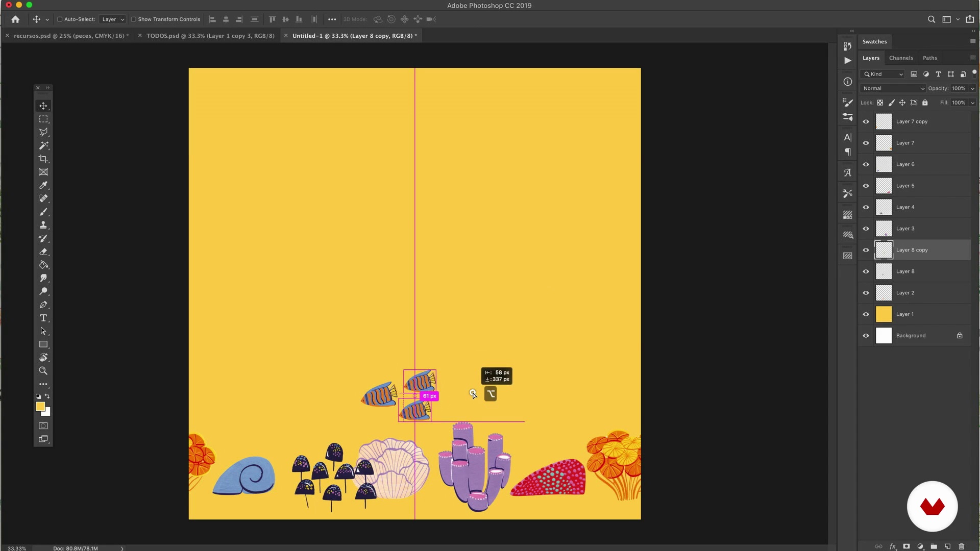Toggle Quick Mask mode icon
Image resolution: width=980 pixels, height=551 pixels.
(x=43, y=426)
